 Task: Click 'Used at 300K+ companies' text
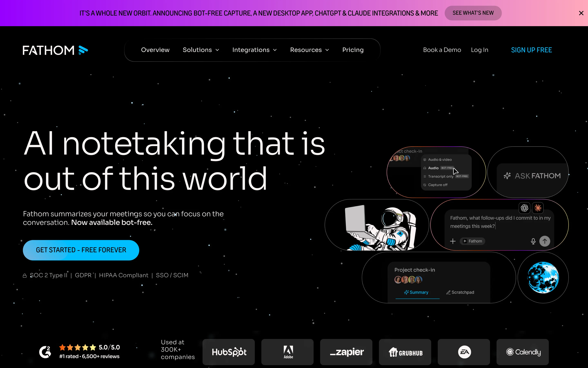pos(178,350)
